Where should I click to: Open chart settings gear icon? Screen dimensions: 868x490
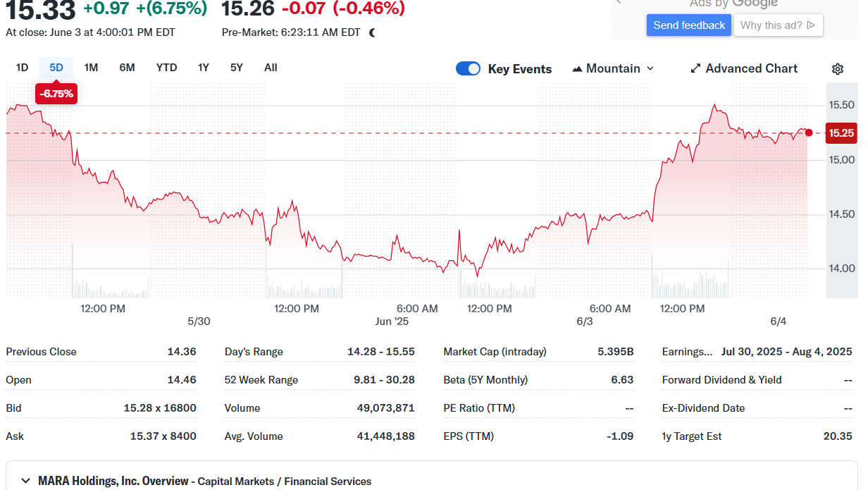838,68
